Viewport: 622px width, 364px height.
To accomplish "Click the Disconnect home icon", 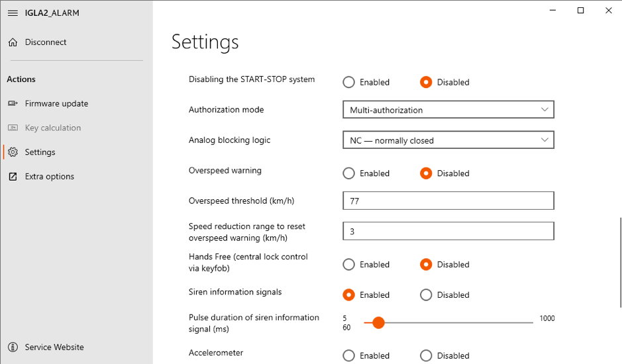I will [13, 42].
